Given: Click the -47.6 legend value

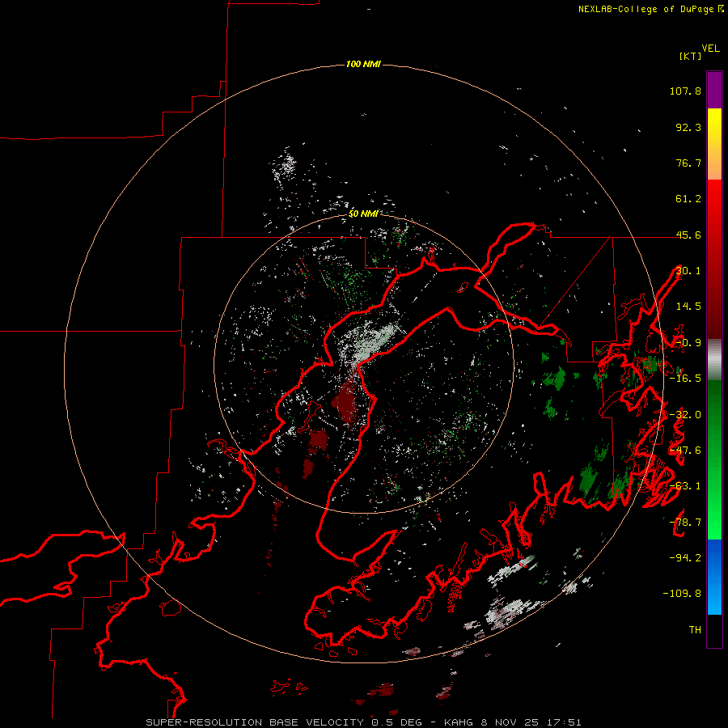Looking at the screenshot, I should [x=685, y=451].
